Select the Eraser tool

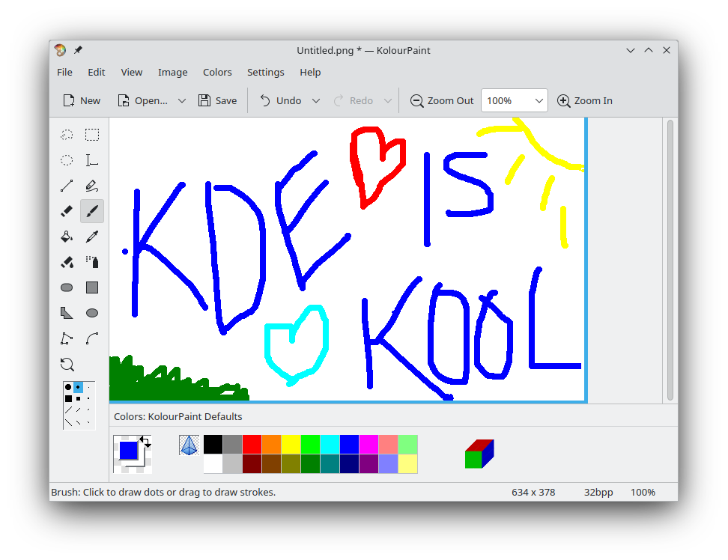click(x=67, y=211)
